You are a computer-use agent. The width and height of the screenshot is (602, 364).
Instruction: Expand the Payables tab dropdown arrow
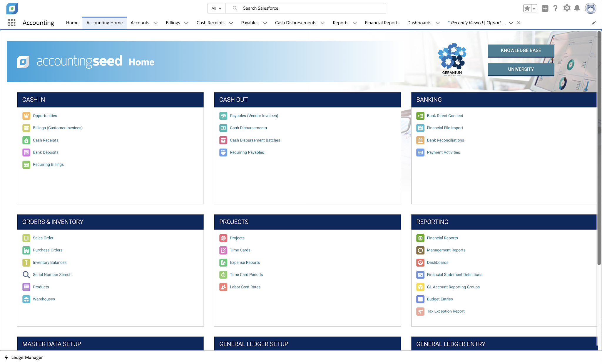[265, 23]
